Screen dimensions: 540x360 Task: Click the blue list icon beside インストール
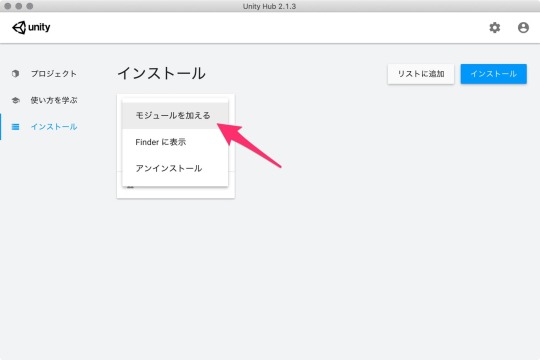[x=15, y=127]
